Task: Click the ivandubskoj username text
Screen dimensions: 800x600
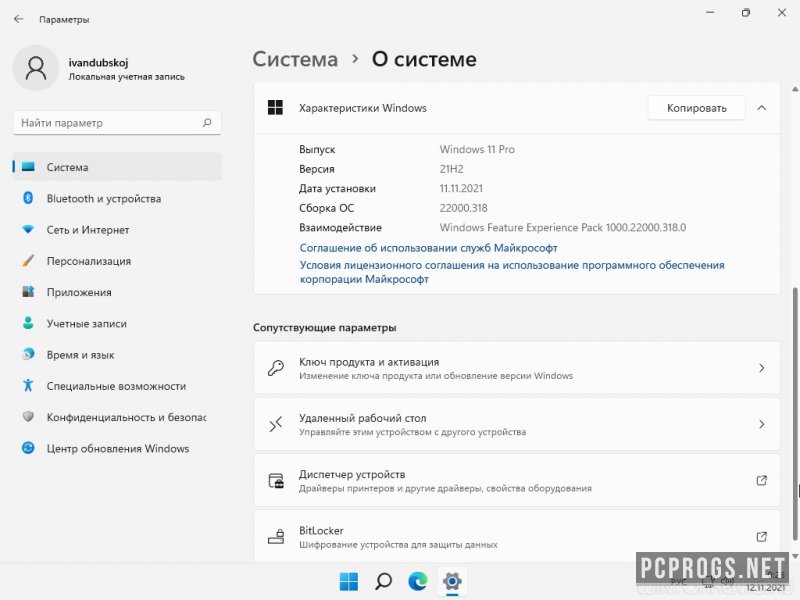Action: point(98,62)
